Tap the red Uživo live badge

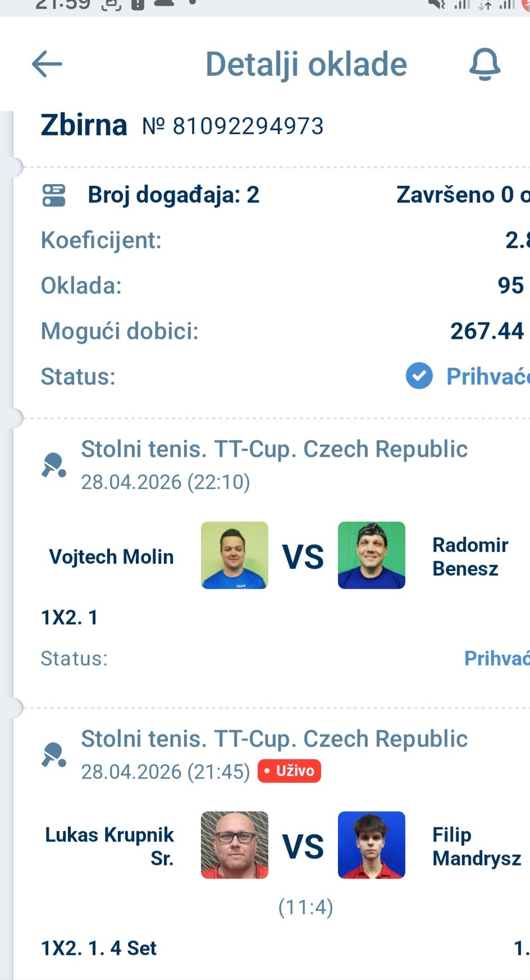(x=289, y=771)
